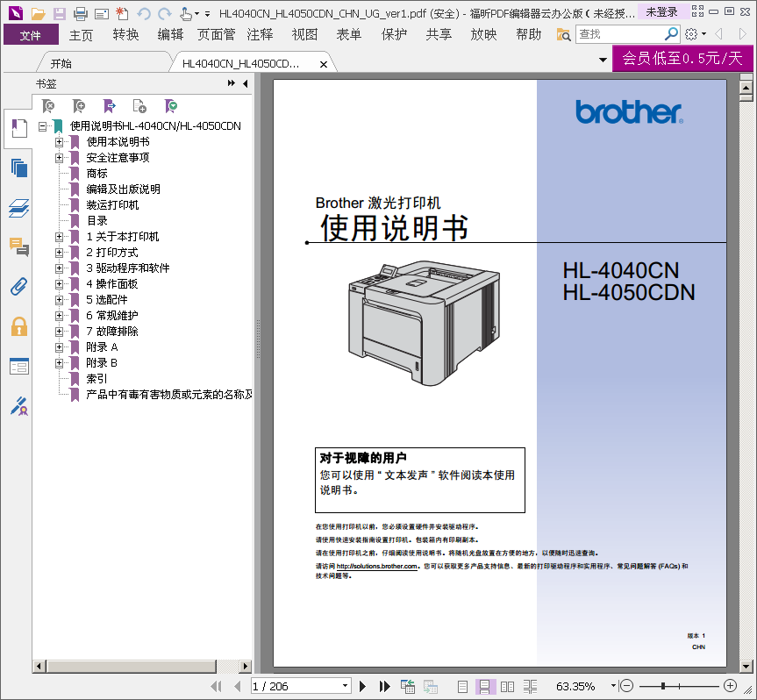The height and width of the screenshot is (700, 757).
Task: Expand the 安全注意事项 bookmark
Action: [x=59, y=157]
